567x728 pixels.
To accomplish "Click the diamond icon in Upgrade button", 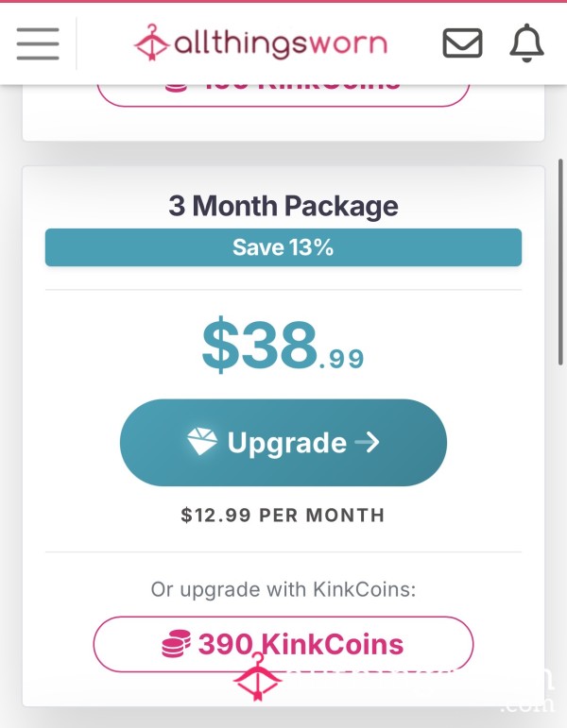I will (x=201, y=441).
